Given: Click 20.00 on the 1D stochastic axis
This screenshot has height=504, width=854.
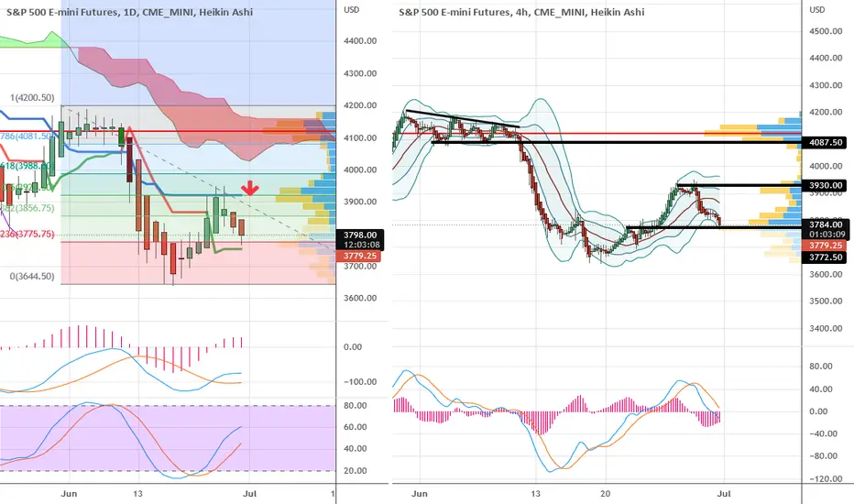Looking at the screenshot, I should [x=356, y=471].
